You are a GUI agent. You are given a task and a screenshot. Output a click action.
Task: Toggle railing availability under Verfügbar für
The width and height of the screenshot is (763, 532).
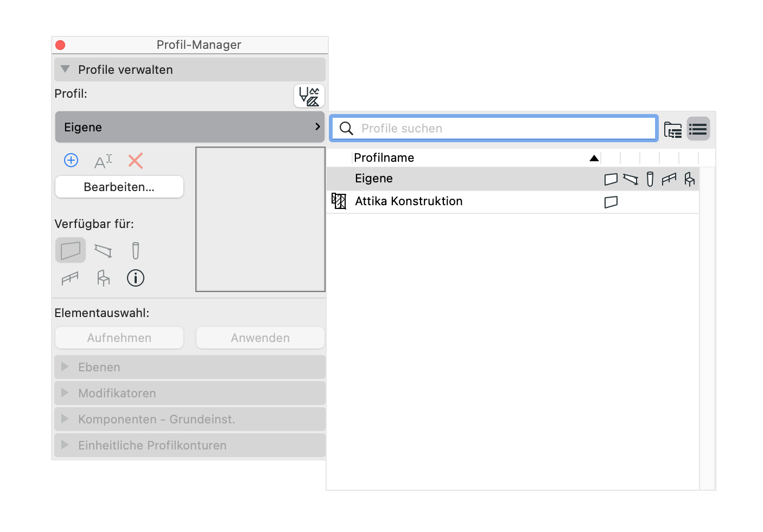tap(70, 278)
